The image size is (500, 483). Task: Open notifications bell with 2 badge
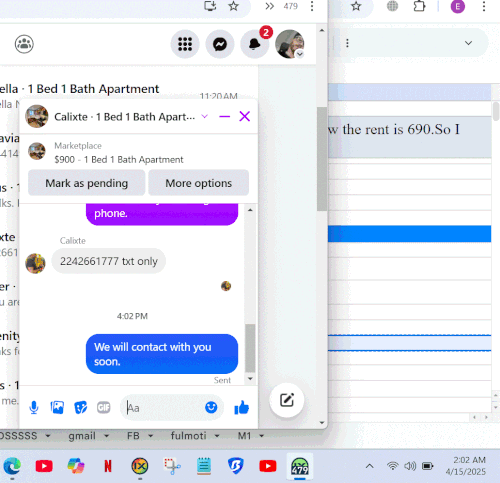click(x=255, y=44)
